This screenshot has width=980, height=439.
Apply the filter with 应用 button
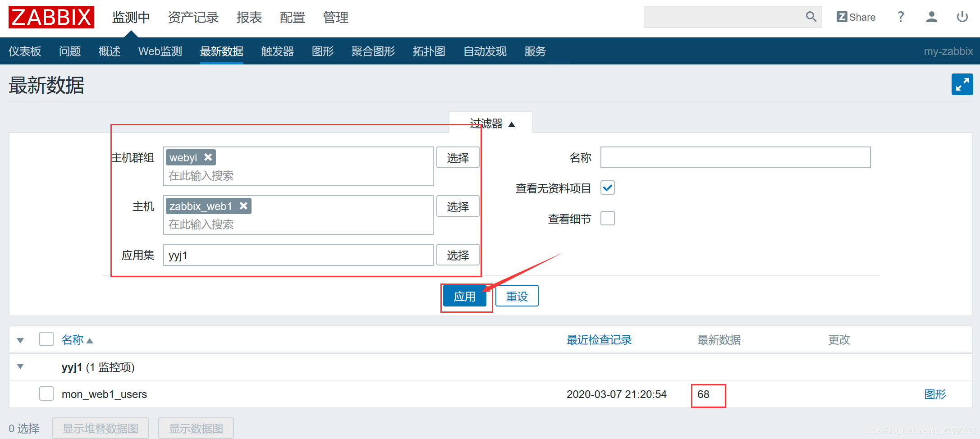[x=465, y=296]
